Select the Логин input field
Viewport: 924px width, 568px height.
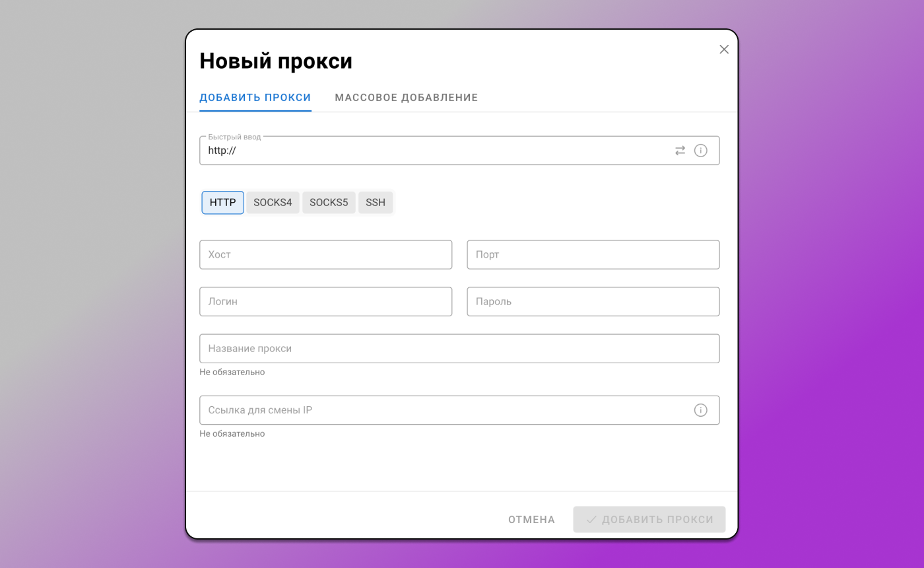pyautogui.click(x=326, y=301)
